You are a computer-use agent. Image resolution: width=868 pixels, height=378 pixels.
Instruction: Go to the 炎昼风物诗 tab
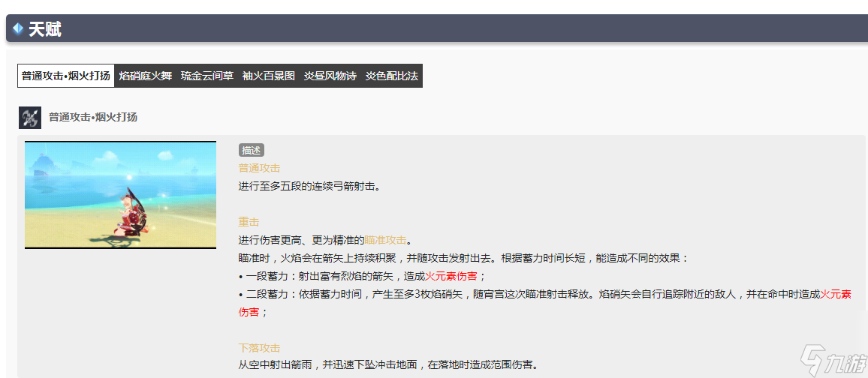330,76
